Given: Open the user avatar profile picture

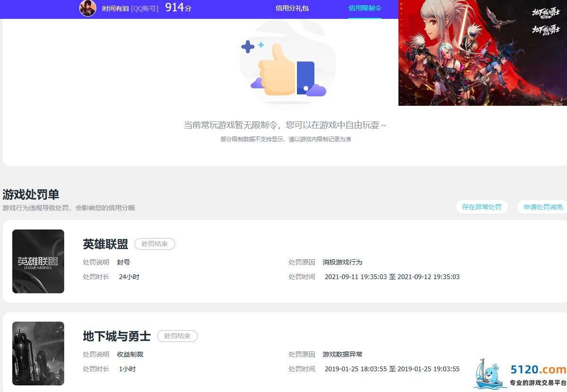Looking at the screenshot, I should (x=88, y=8).
